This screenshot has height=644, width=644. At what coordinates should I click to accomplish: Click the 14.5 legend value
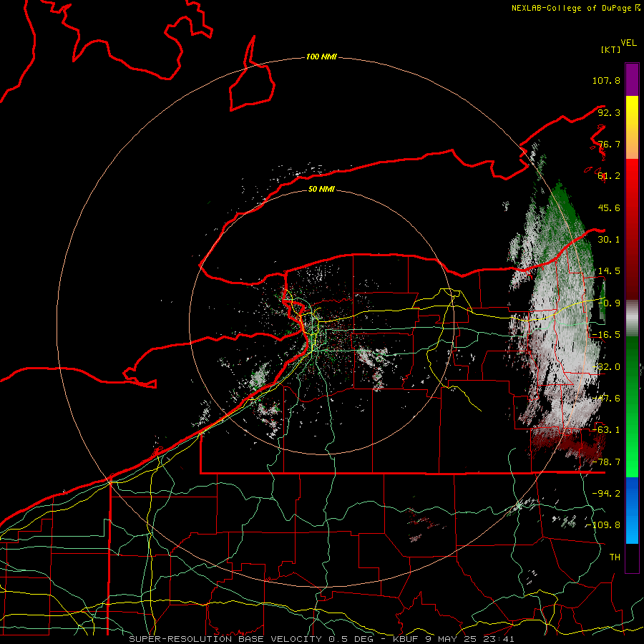(609, 271)
